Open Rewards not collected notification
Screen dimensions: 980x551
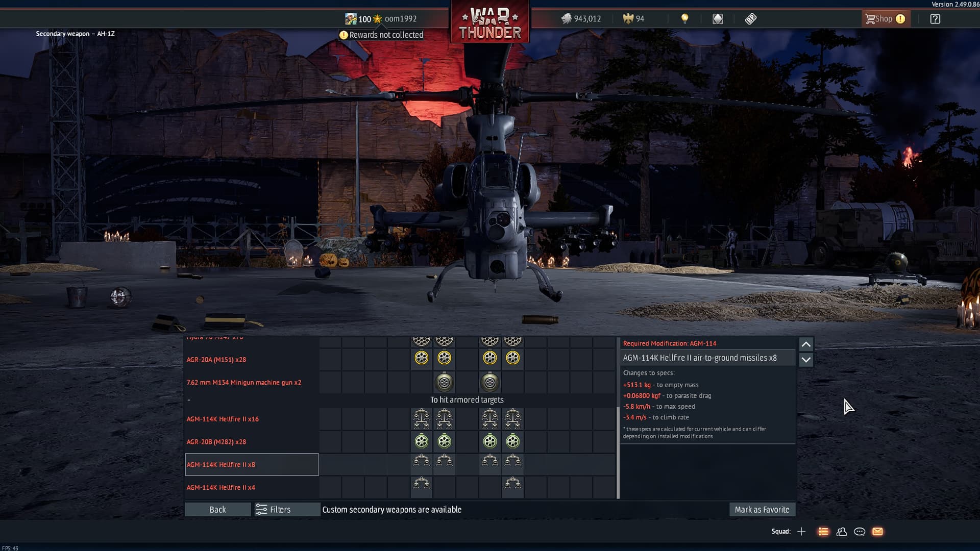(381, 35)
